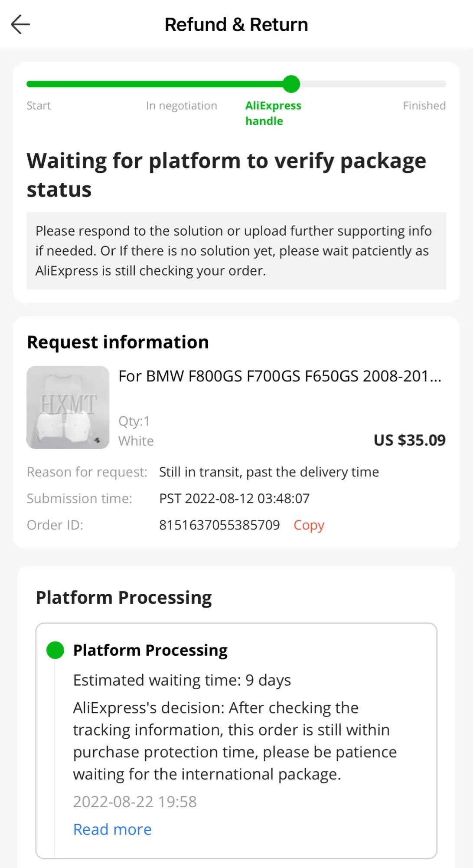The width and height of the screenshot is (473, 868).
Task: Tap the back arrow icon
Action: pyautogui.click(x=20, y=24)
